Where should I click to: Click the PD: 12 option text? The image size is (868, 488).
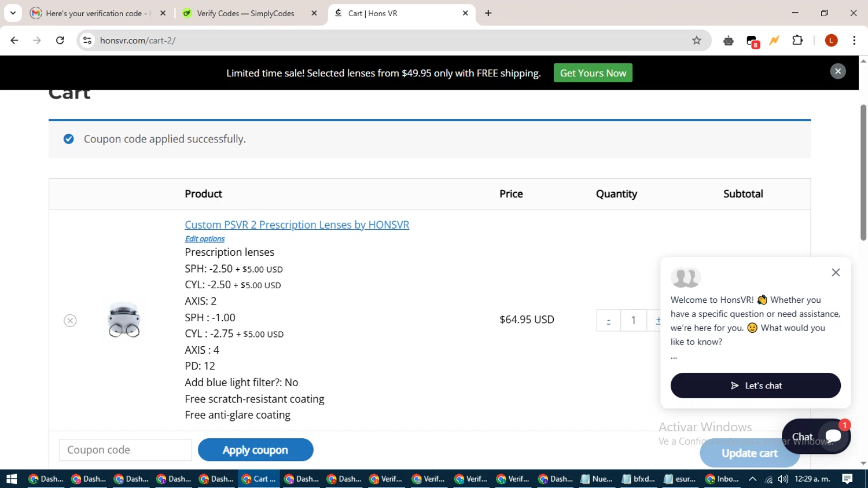tap(200, 366)
